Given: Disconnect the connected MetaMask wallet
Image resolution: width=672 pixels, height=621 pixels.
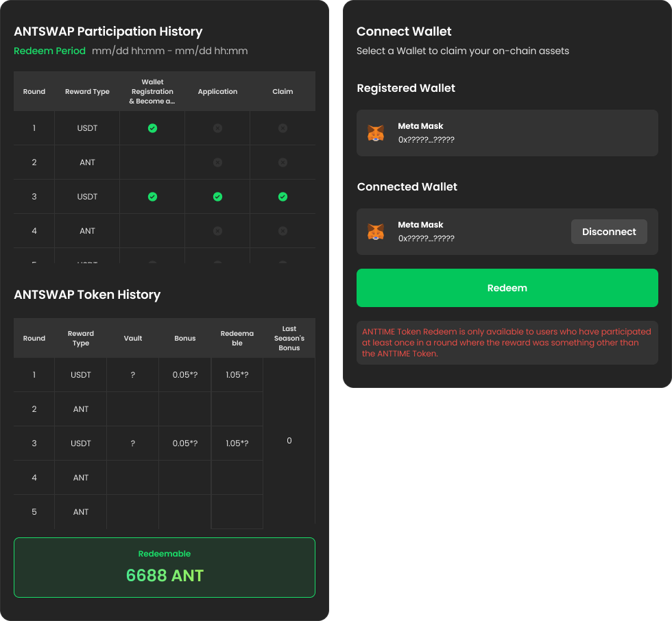Looking at the screenshot, I should coord(609,232).
